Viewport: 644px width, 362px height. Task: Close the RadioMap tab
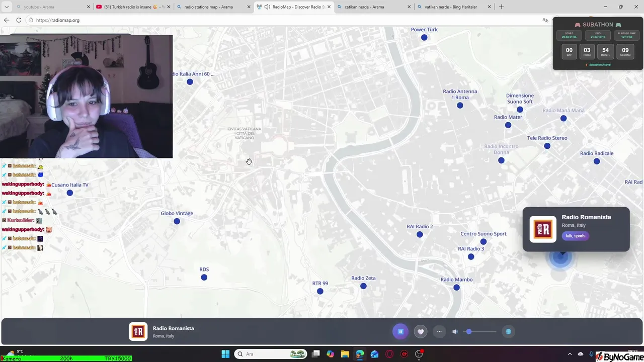tap(329, 7)
